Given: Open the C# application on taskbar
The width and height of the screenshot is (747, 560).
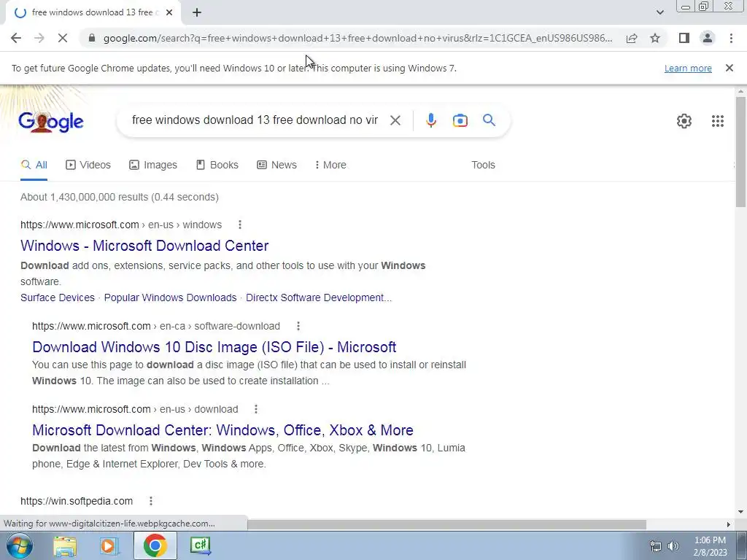Looking at the screenshot, I should [x=200, y=545].
